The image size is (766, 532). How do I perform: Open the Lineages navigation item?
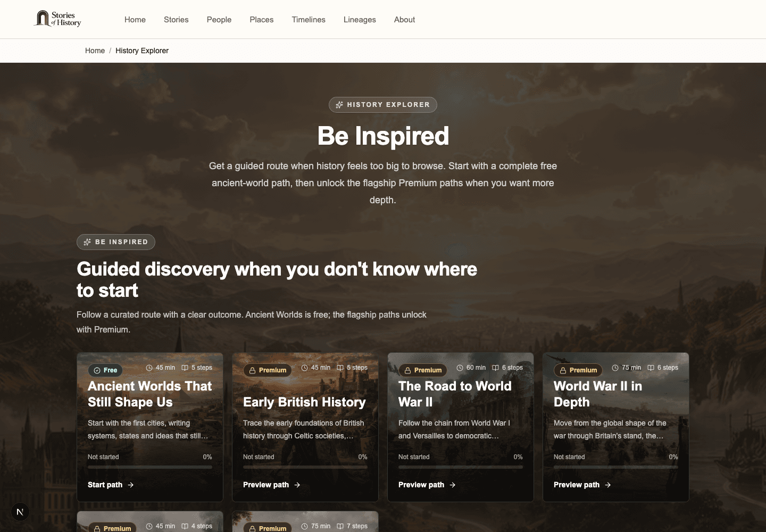point(360,20)
